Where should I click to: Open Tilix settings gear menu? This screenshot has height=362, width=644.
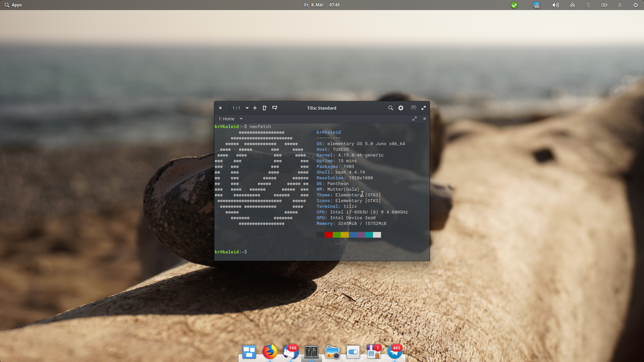(x=401, y=108)
